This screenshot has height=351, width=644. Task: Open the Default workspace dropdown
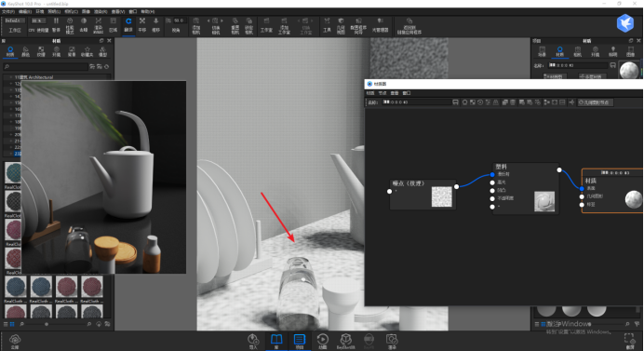(15, 20)
